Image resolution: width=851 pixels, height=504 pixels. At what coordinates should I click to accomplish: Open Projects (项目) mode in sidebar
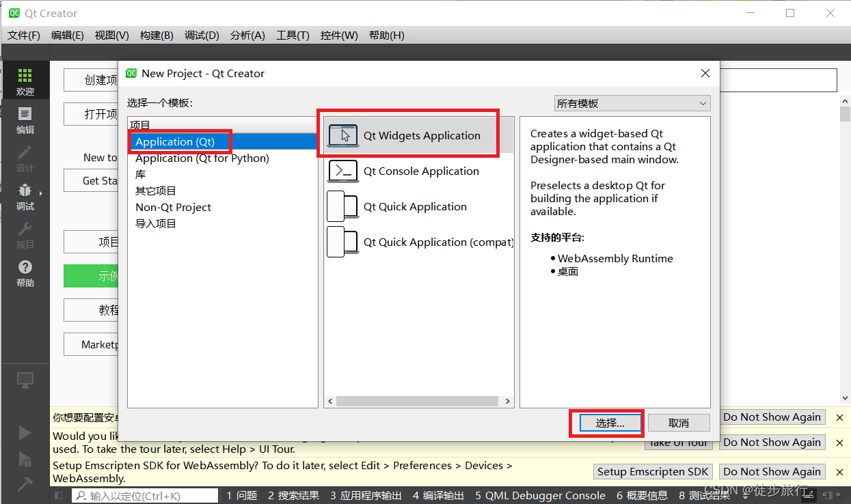pos(25,234)
